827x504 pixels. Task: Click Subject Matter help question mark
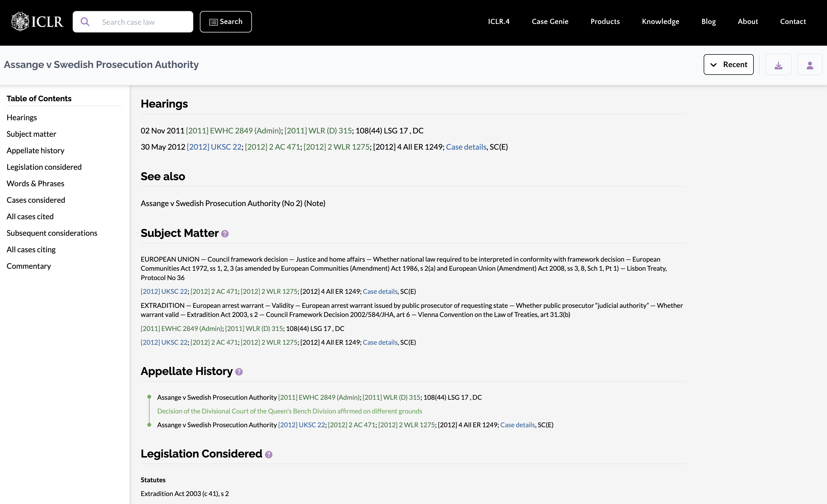tap(225, 234)
